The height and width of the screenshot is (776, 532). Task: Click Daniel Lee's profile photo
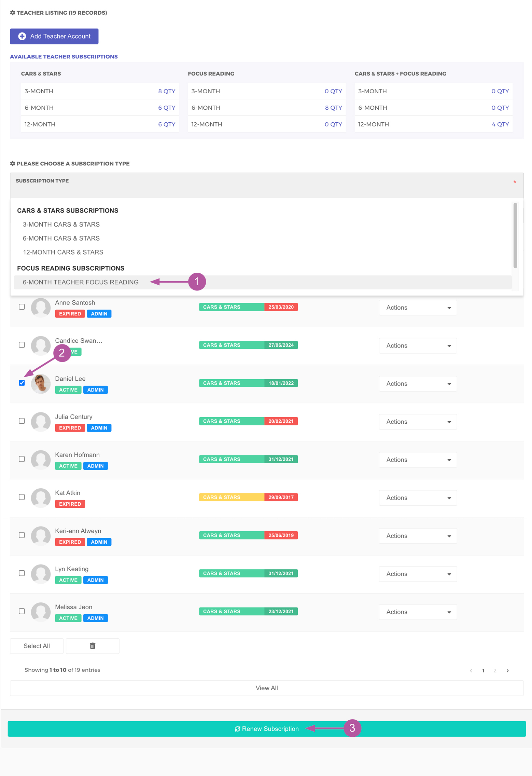pos(41,383)
